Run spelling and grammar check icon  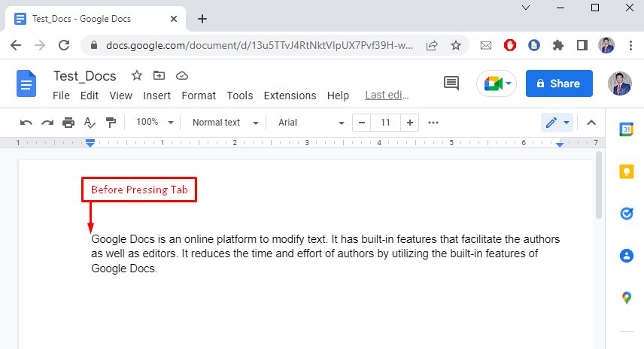90,123
